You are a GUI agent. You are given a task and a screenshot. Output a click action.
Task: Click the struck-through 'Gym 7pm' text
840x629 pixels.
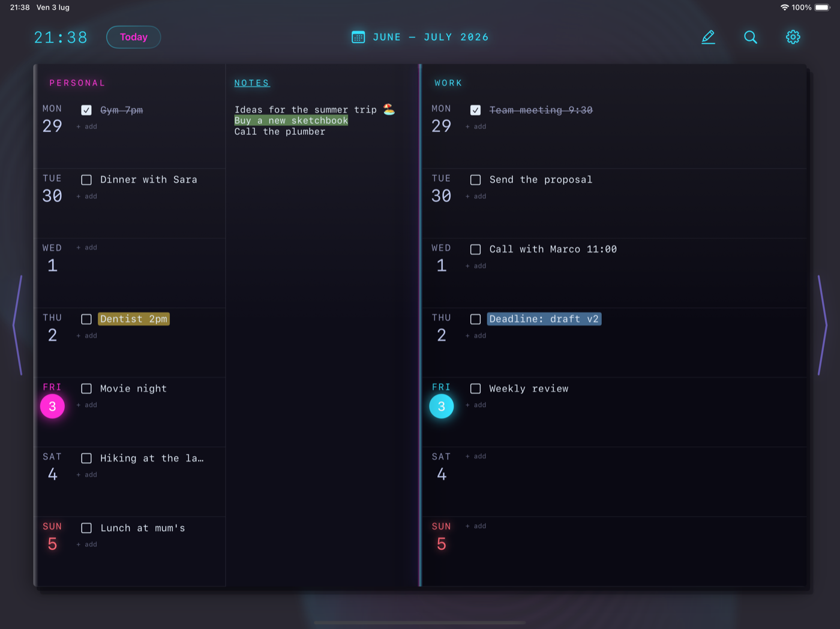click(122, 110)
